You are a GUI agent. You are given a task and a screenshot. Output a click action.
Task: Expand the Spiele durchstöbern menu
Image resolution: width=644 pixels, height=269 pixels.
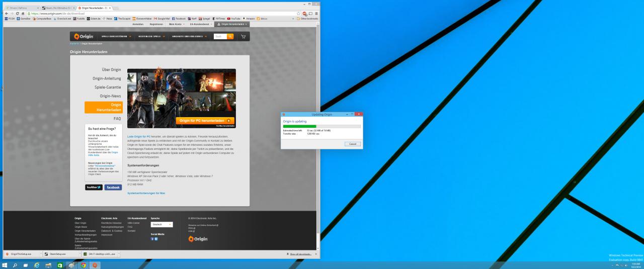116,36
